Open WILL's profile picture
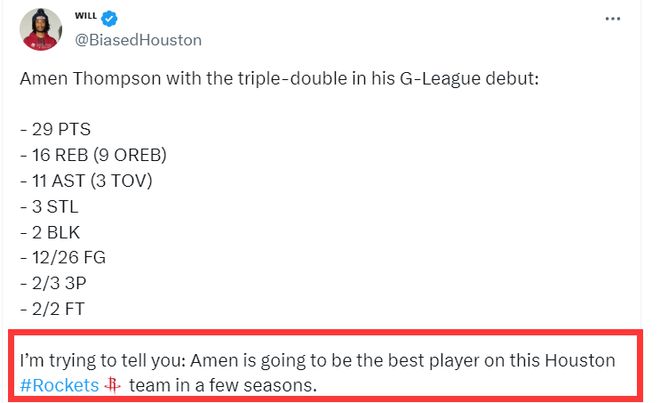This screenshot has width=660, height=403. pyautogui.click(x=41, y=31)
